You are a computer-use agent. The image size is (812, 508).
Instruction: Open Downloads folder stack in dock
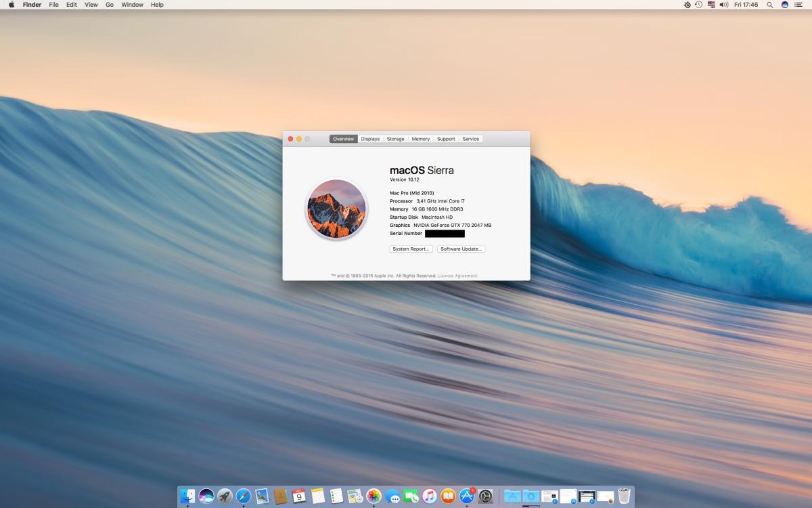click(x=531, y=496)
